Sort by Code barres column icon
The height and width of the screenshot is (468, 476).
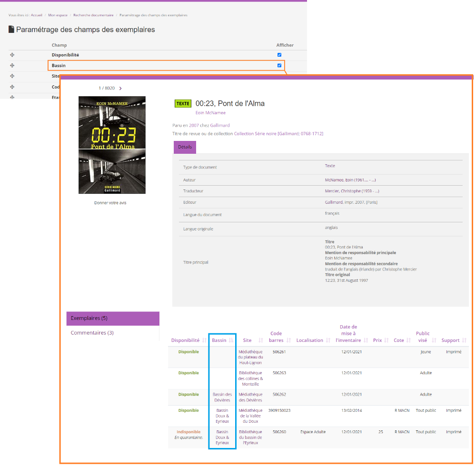pos(288,340)
